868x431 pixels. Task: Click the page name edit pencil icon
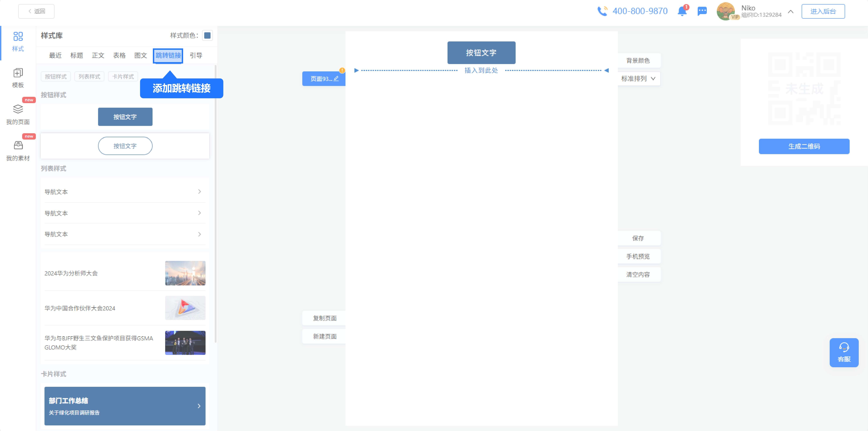pos(336,79)
